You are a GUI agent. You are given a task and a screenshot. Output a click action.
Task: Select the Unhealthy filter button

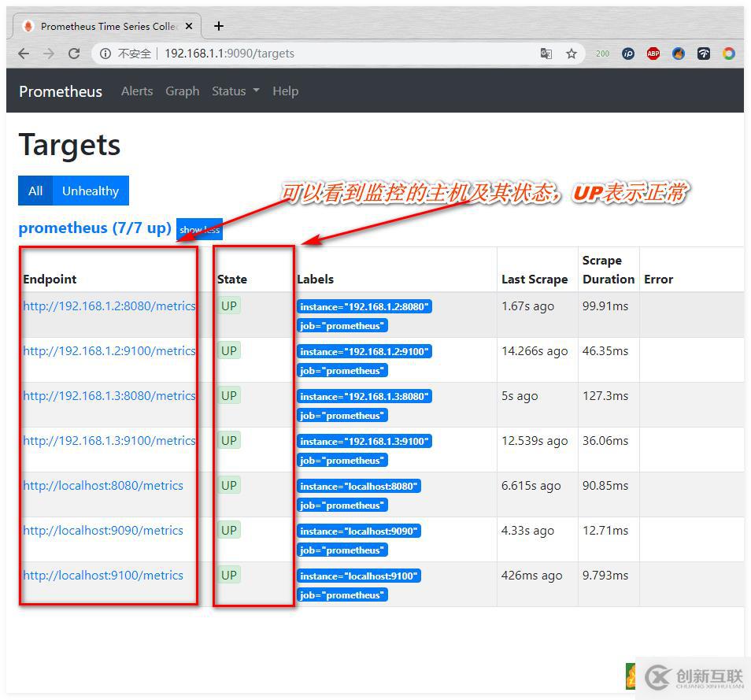pyautogui.click(x=91, y=191)
